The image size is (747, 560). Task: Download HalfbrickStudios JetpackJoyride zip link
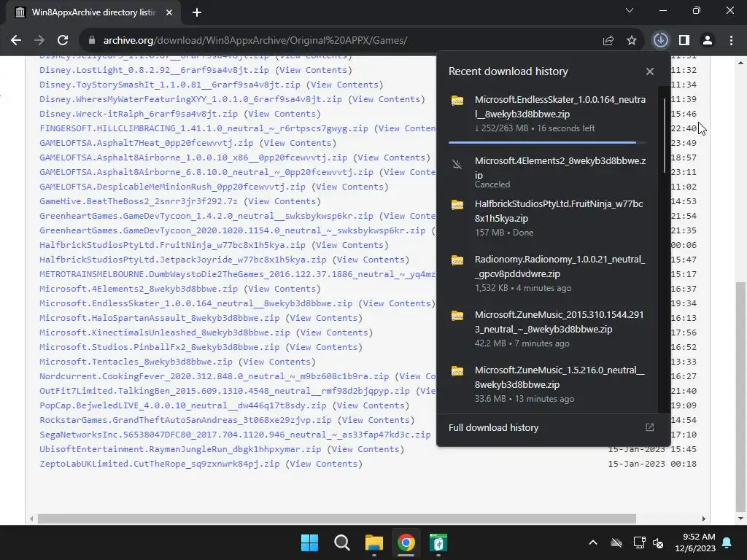point(183,260)
